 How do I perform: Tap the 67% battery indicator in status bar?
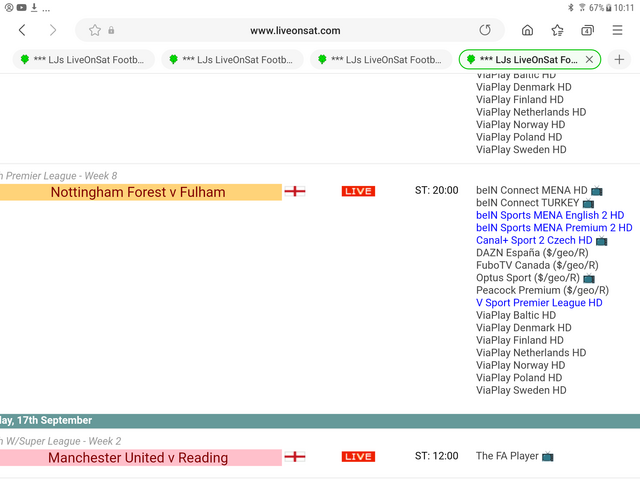click(600, 8)
